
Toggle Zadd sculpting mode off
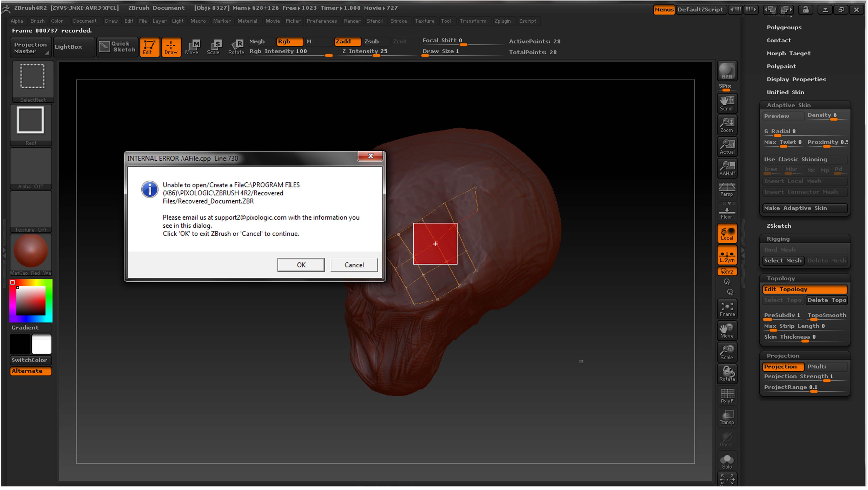point(347,41)
